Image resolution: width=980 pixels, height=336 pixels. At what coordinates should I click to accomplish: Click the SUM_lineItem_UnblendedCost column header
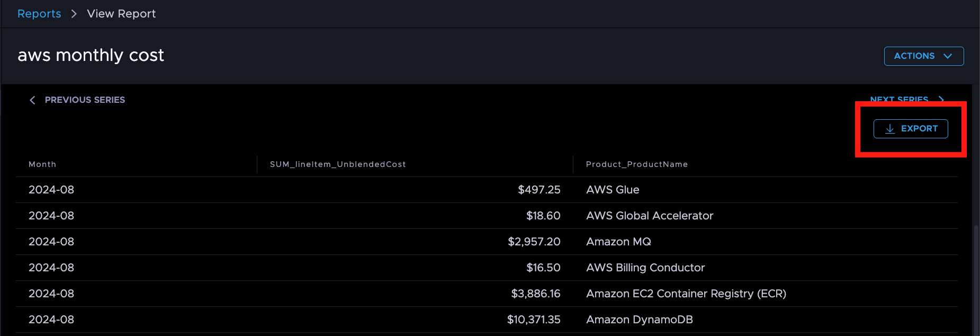coord(338,164)
